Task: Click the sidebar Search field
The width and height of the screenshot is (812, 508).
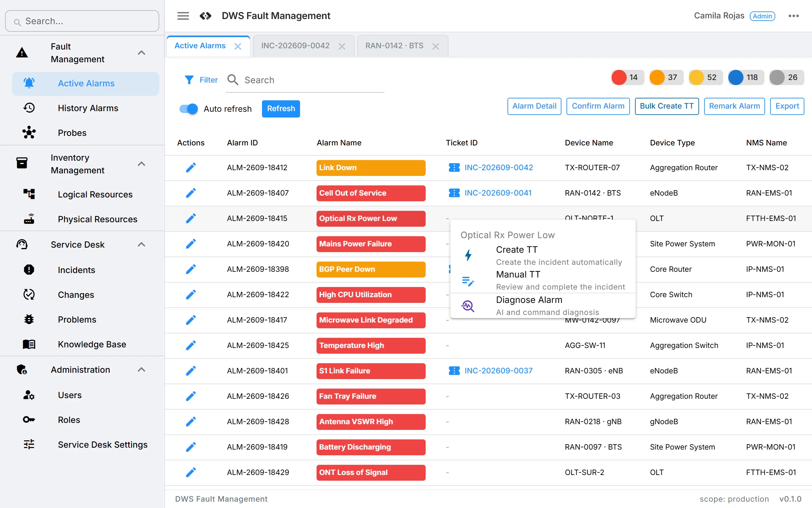Action: coord(82,21)
